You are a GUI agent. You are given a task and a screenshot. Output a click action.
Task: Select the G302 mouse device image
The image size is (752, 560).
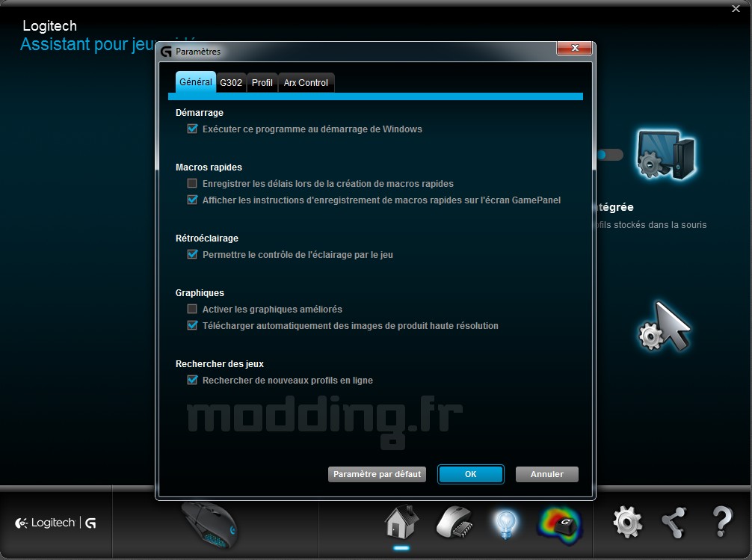[209, 525]
